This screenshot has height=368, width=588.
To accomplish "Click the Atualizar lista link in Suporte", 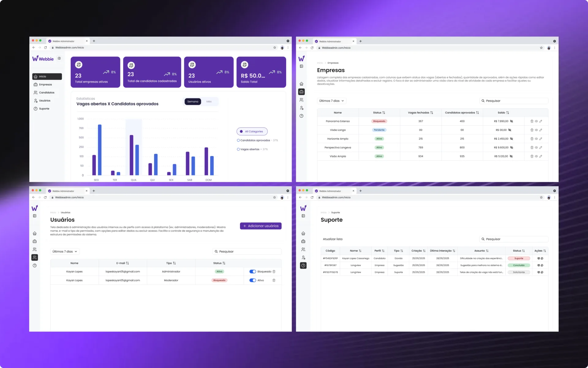I will [x=333, y=239].
